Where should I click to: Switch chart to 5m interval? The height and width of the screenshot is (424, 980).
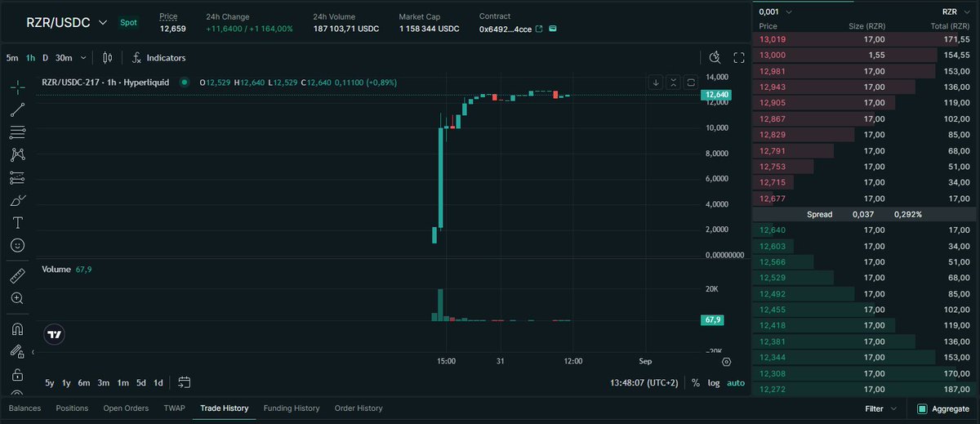click(x=12, y=58)
